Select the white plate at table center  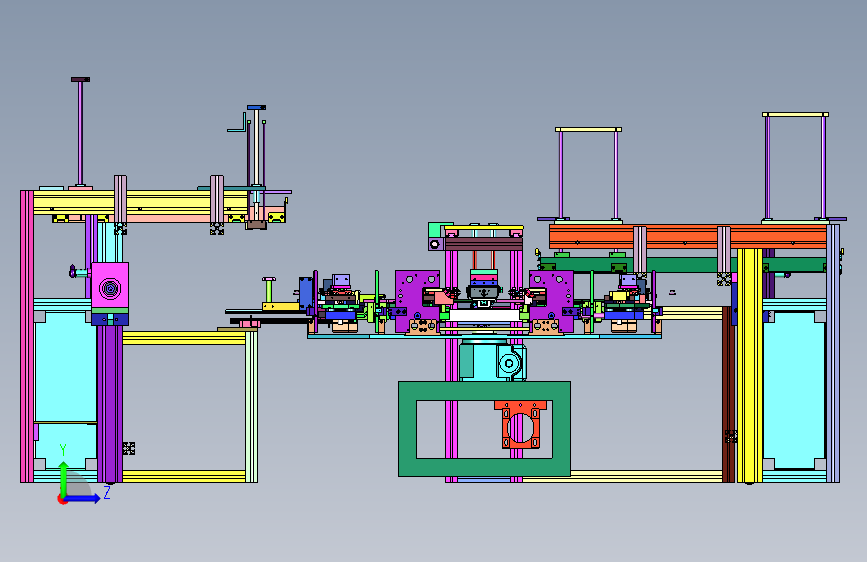(x=485, y=315)
